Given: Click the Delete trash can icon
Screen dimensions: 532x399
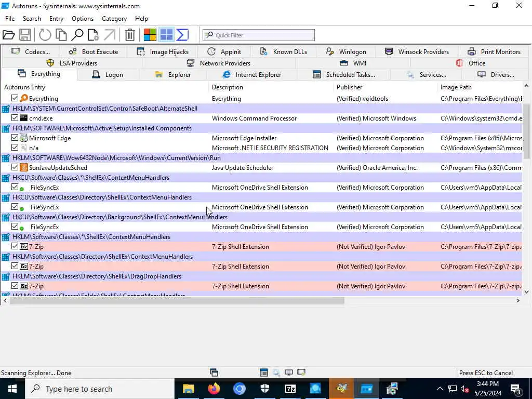Looking at the screenshot, I should point(129,35).
